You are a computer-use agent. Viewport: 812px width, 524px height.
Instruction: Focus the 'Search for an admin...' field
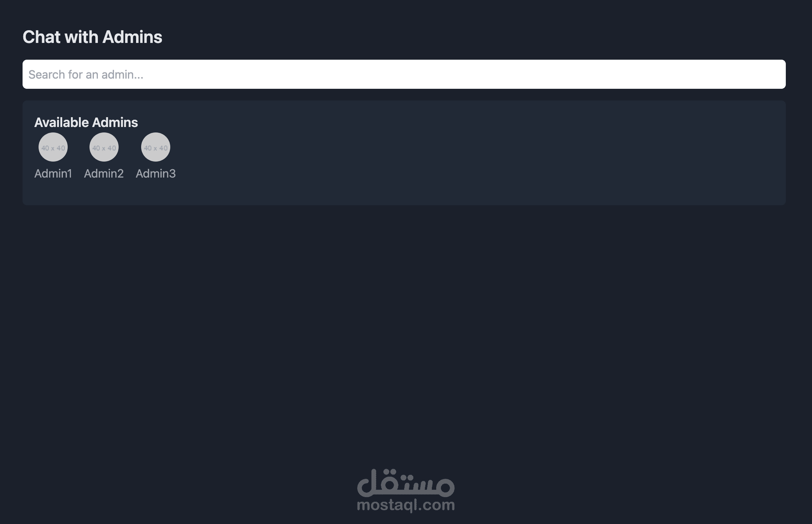click(404, 74)
